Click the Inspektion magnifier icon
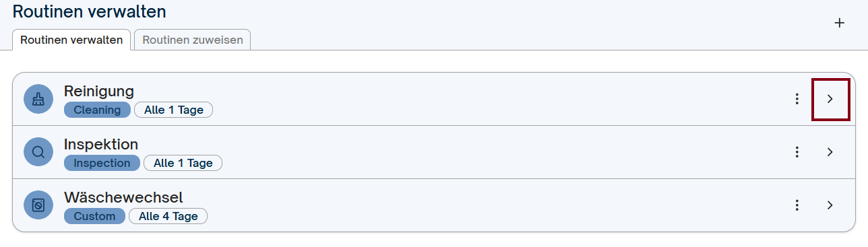The width and height of the screenshot is (868, 247). 38,152
